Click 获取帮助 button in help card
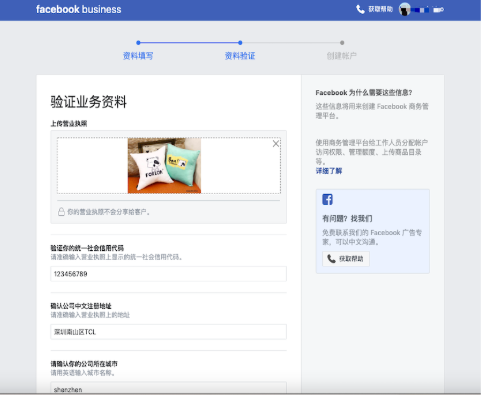 (x=346, y=259)
